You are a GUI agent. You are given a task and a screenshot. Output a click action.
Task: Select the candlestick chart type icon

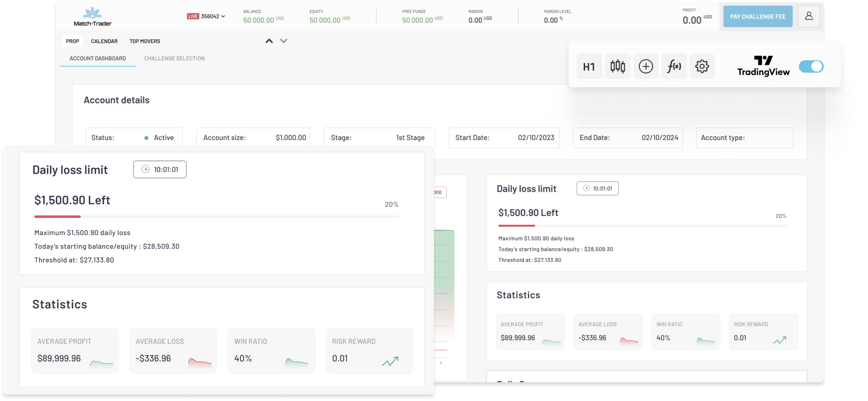coord(617,66)
